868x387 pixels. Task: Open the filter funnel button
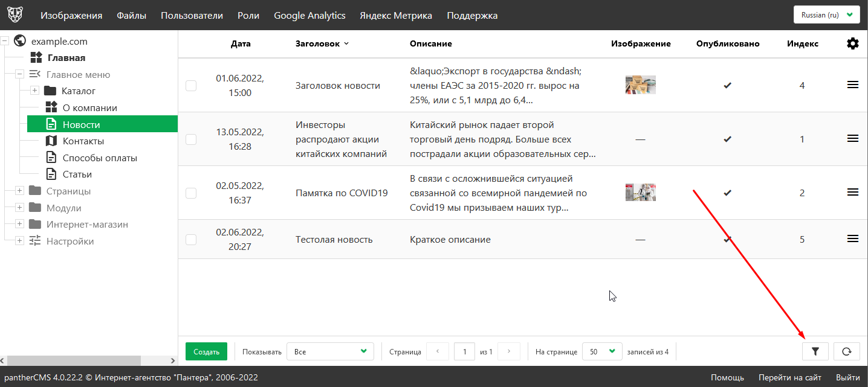coord(815,351)
